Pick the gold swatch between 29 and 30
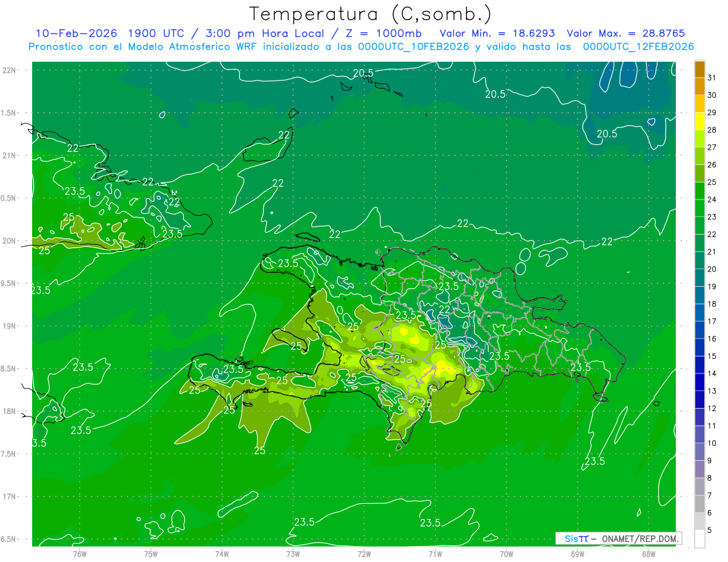 tap(699, 104)
